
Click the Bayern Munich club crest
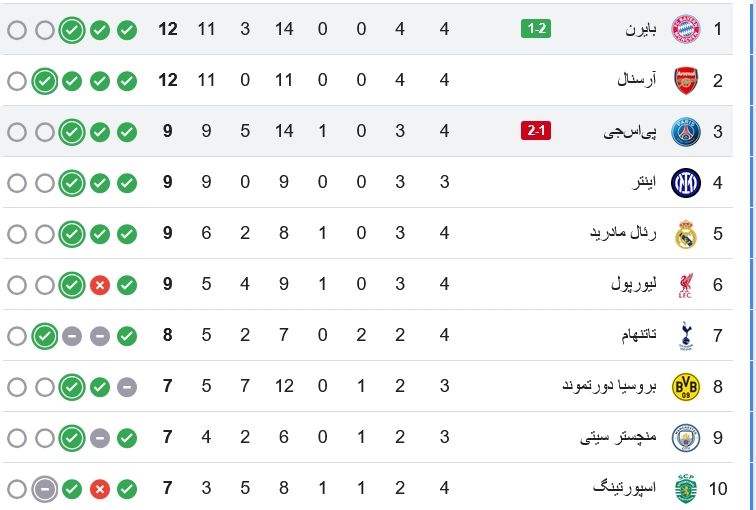pyautogui.click(x=686, y=29)
